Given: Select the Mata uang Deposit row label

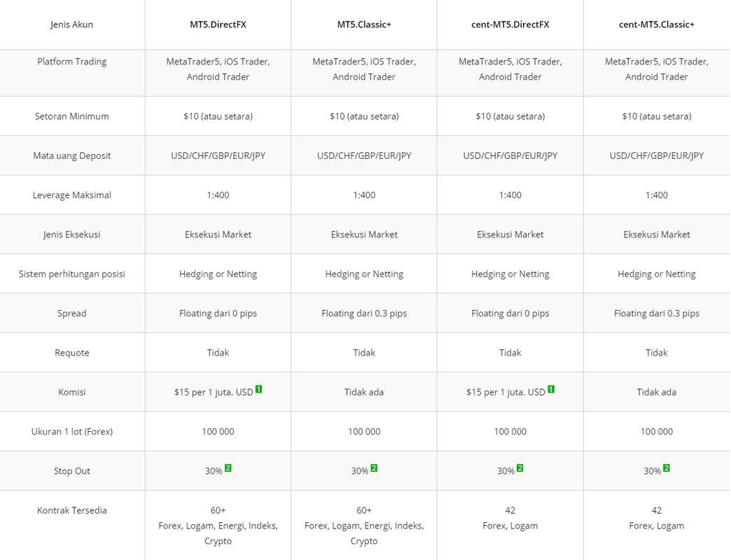Looking at the screenshot, I should click(x=72, y=155).
